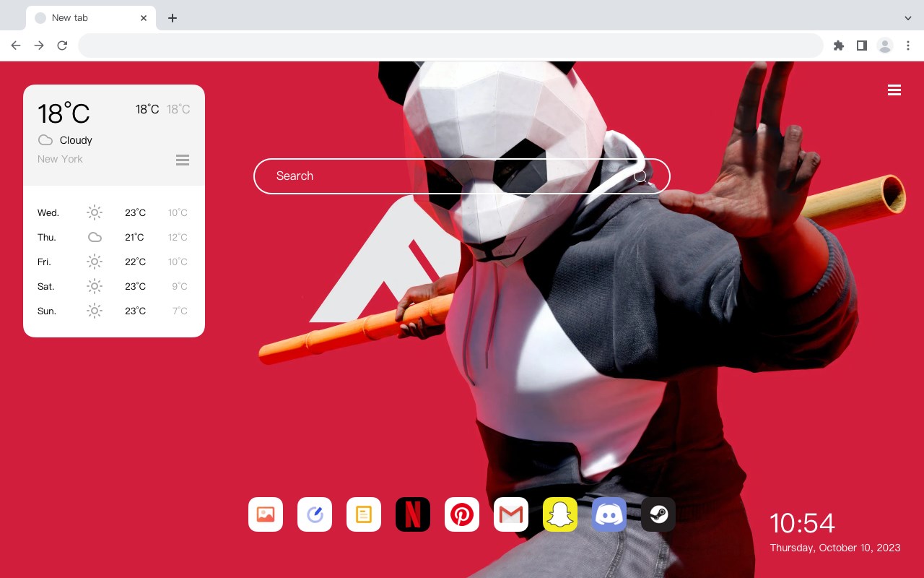The width and height of the screenshot is (924, 578).
Task: Go back to previous page
Action: (16, 46)
